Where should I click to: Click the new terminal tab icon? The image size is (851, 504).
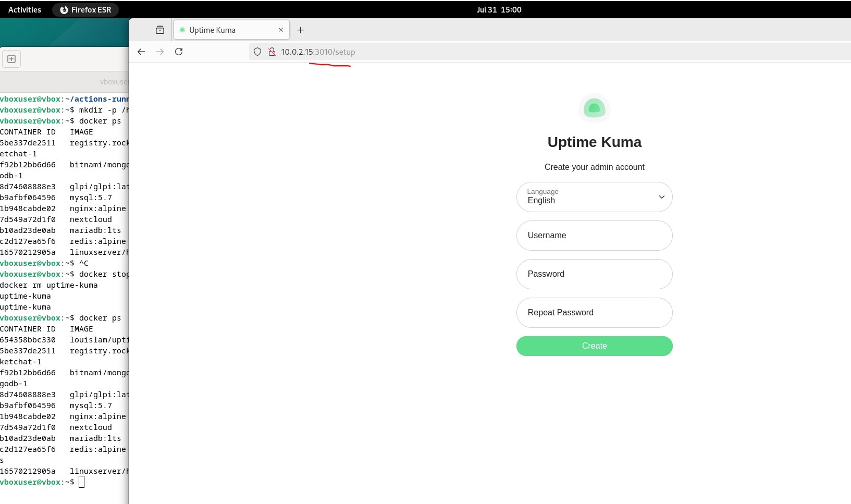click(11, 59)
